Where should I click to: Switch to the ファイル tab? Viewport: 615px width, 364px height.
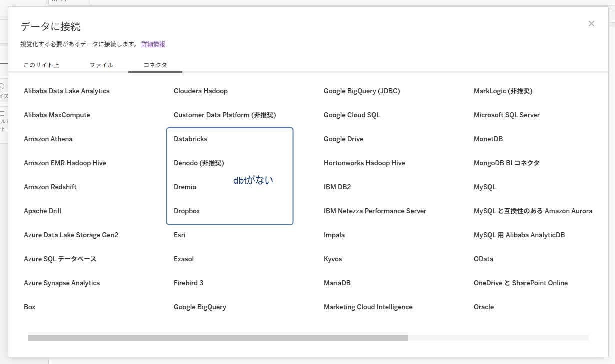coord(101,65)
